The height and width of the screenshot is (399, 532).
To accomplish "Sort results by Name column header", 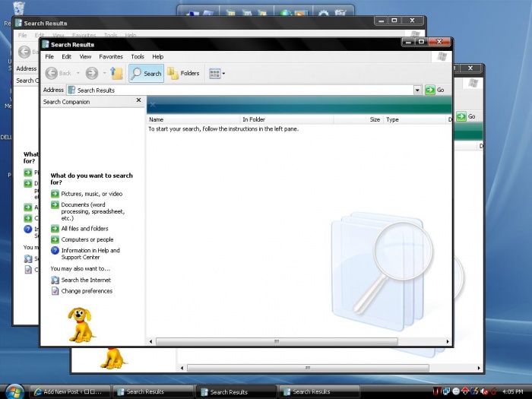I will pyautogui.click(x=193, y=119).
